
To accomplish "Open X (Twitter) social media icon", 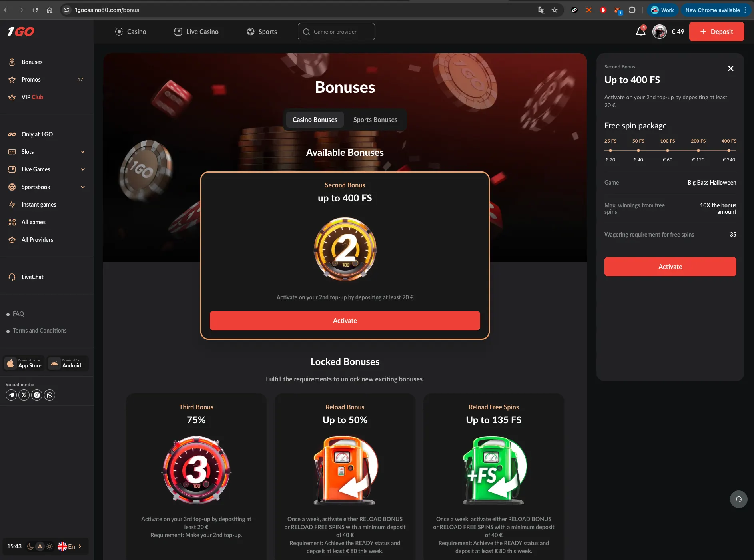I will [x=24, y=395].
